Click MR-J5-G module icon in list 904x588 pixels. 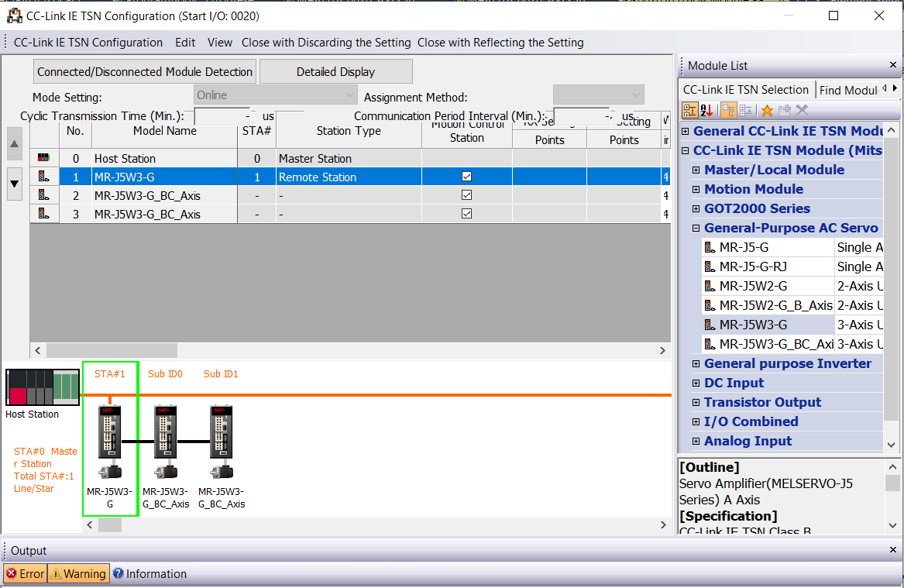710,247
